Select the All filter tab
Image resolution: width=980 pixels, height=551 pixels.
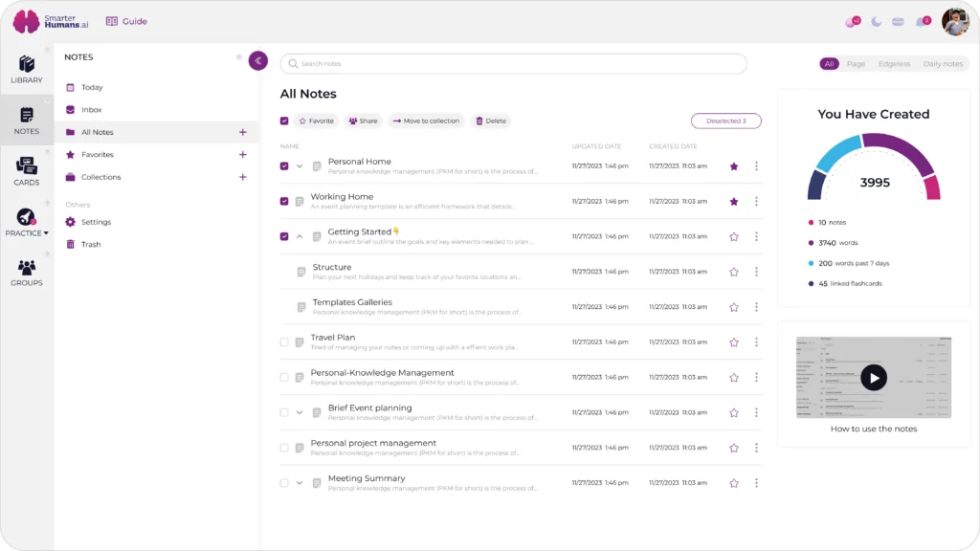(x=829, y=64)
